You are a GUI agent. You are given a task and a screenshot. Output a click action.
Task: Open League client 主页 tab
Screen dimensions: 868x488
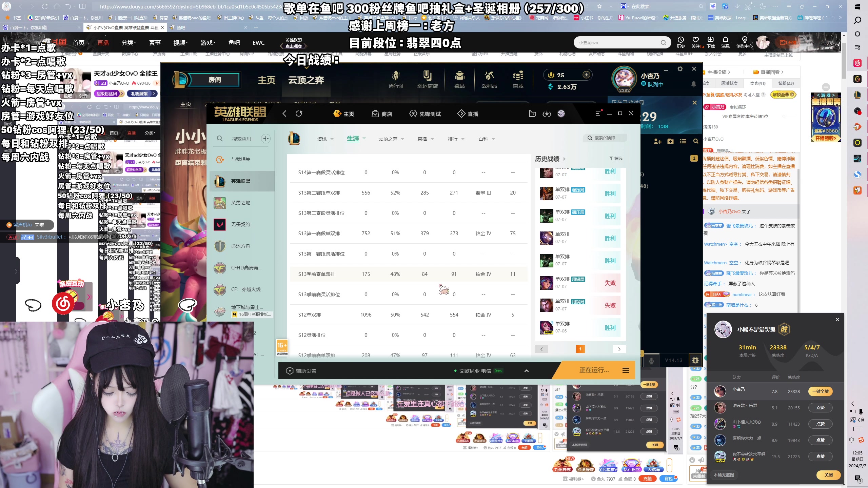coord(267,80)
